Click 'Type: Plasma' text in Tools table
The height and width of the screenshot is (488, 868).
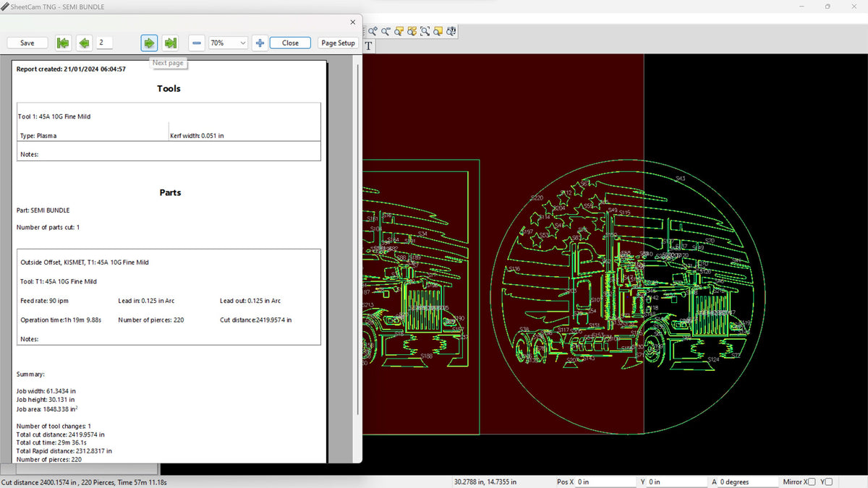pyautogui.click(x=38, y=136)
